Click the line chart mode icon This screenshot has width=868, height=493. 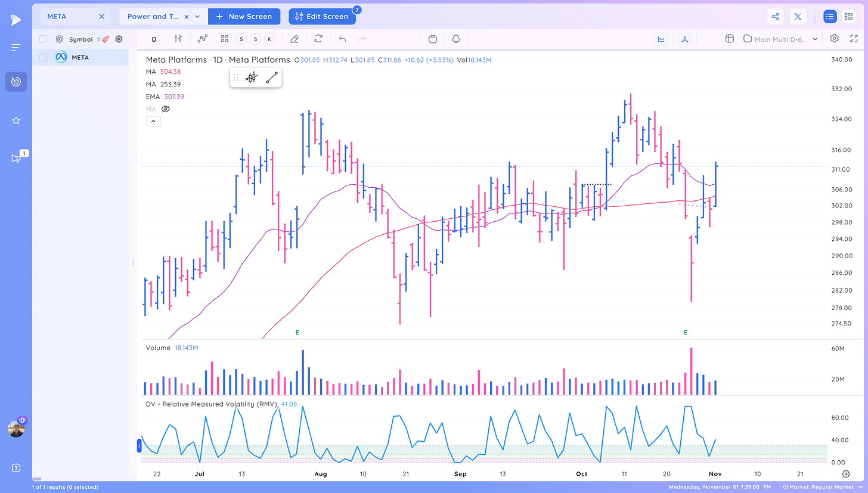pyautogui.click(x=661, y=39)
